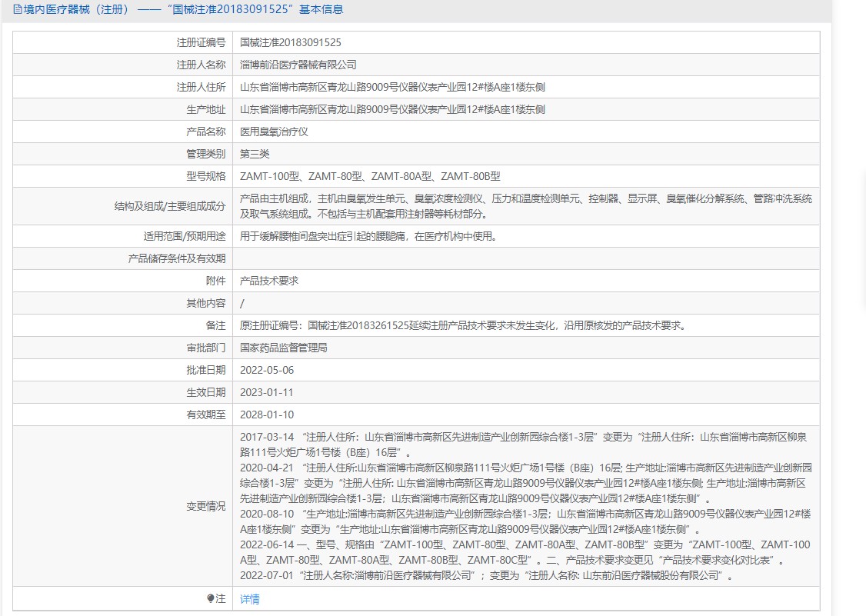Image resolution: width=866 pixels, height=616 pixels.
Task: Click the lightbulb icon next to 注
Action: coord(211,598)
